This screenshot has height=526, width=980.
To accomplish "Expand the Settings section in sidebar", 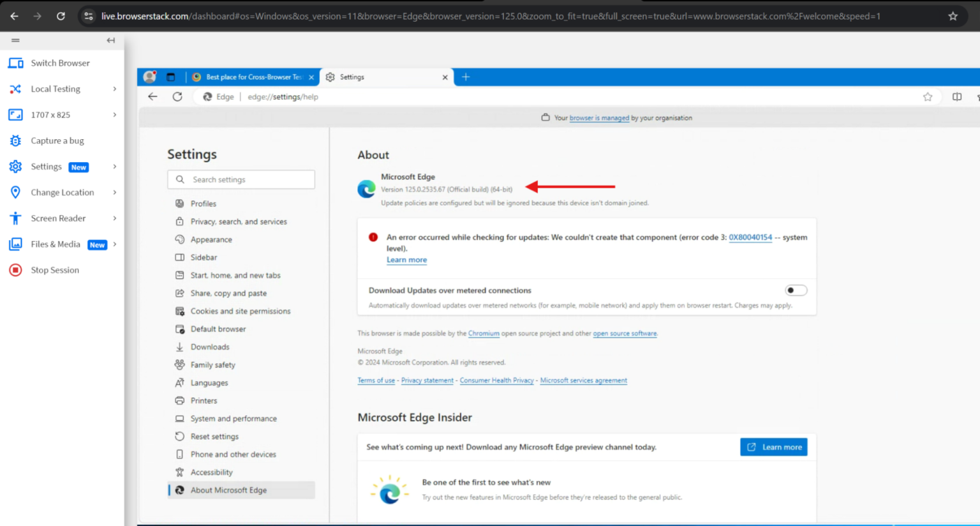I will click(x=114, y=167).
